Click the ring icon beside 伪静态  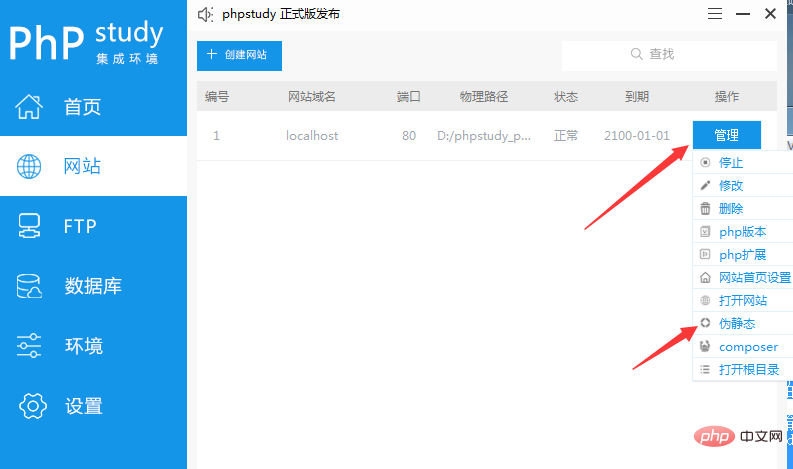(705, 323)
